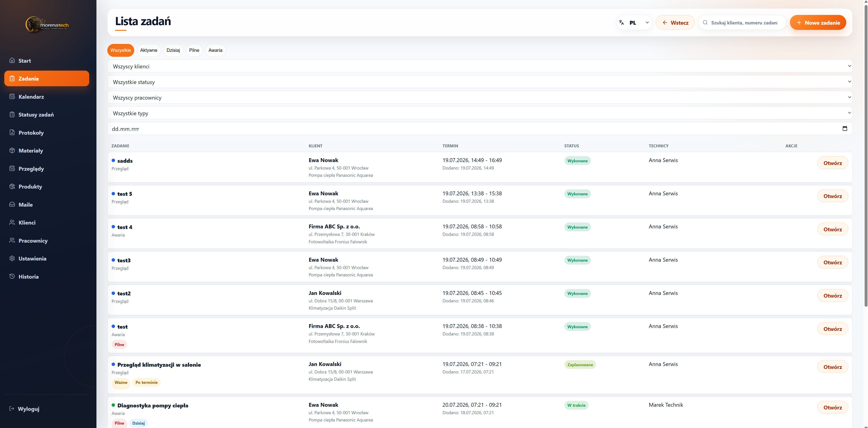
Task: Open the PL language dropdown
Action: 635,23
